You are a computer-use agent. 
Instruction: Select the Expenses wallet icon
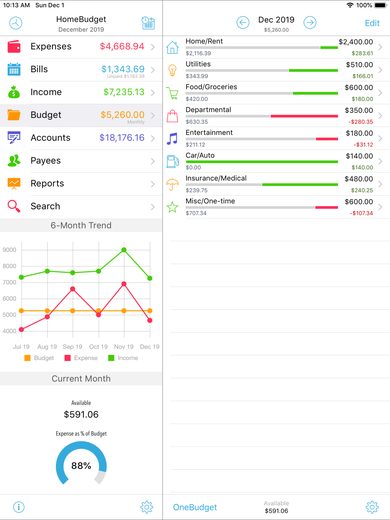pyautogui.click(x=14, y=47)
